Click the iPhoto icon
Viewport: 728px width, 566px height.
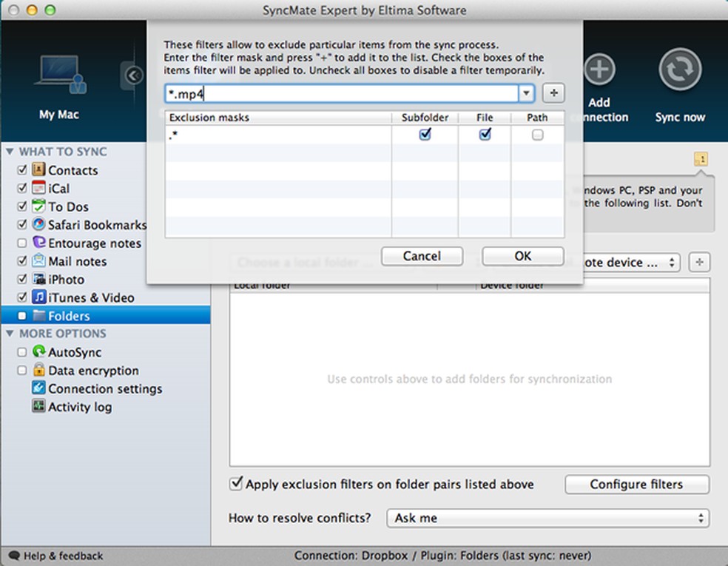[x=38, y=279]
